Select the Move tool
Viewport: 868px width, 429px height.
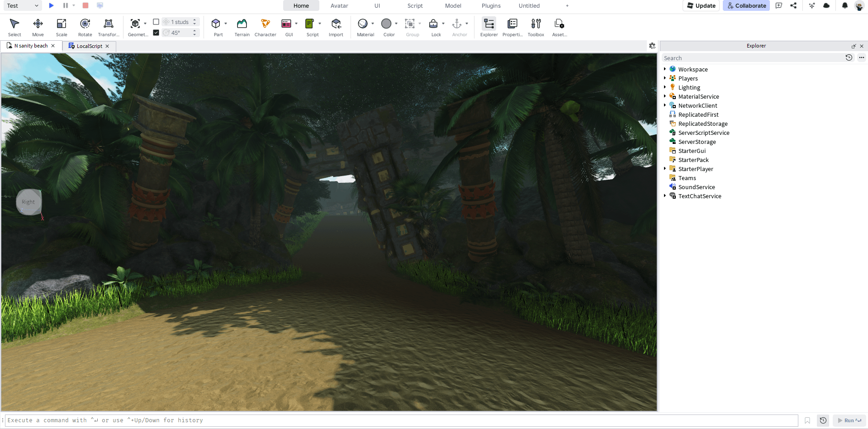click(x=38, y=27)
